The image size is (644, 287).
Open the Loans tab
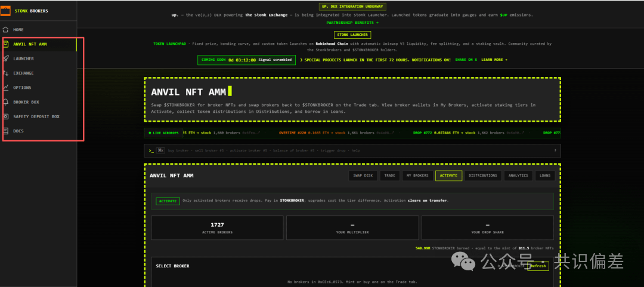[x=544, y=175]
